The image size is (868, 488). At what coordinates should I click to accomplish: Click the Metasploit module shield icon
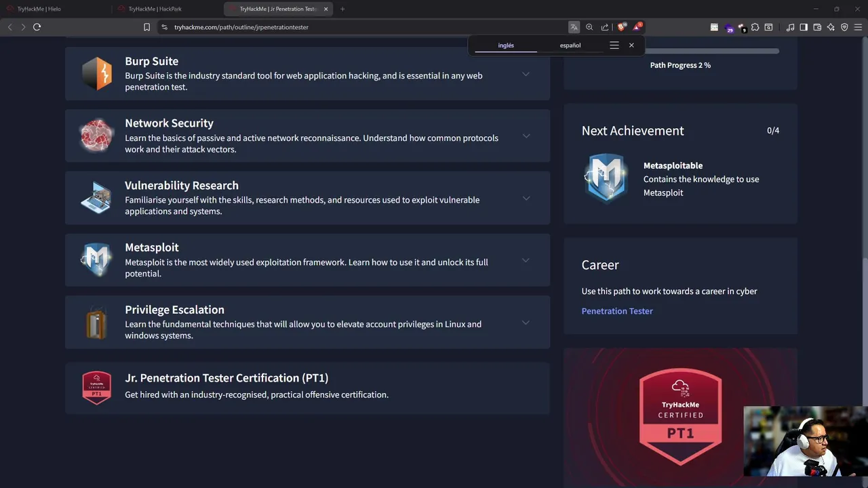click(96, 260)
